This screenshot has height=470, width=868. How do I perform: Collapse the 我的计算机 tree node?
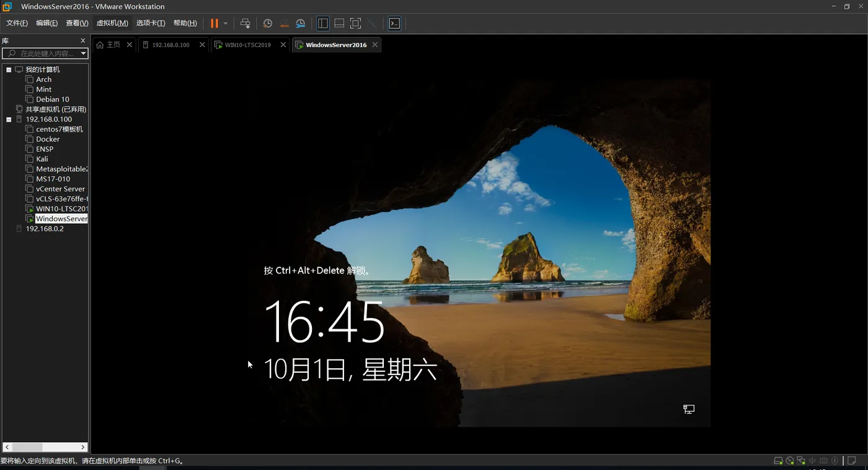pyautogui.click(x=9, y=69)
